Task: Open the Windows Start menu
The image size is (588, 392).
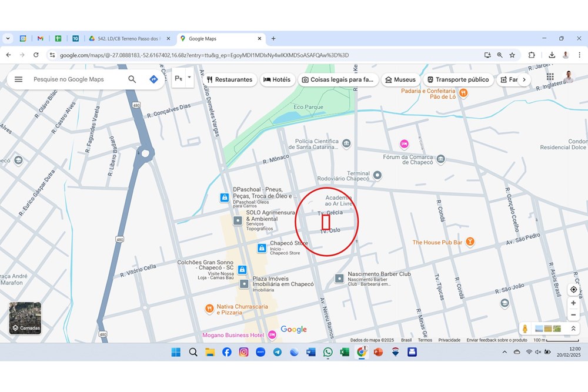Action: pyautogui.click(x=176, y=352)
